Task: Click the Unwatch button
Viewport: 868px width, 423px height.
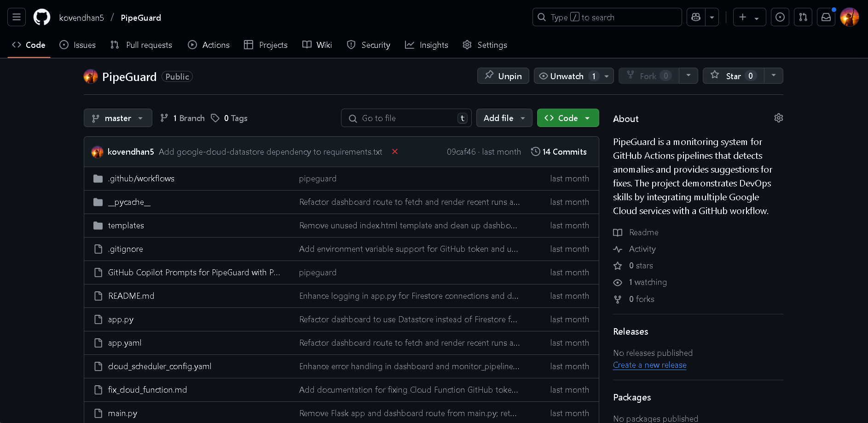Action: [573, 76]
